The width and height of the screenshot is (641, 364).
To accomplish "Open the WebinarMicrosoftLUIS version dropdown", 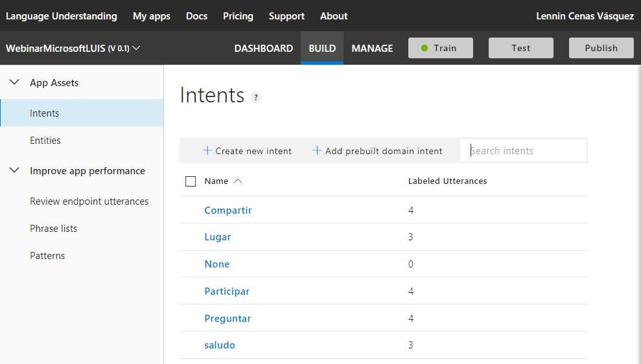I will coord(137,48).
